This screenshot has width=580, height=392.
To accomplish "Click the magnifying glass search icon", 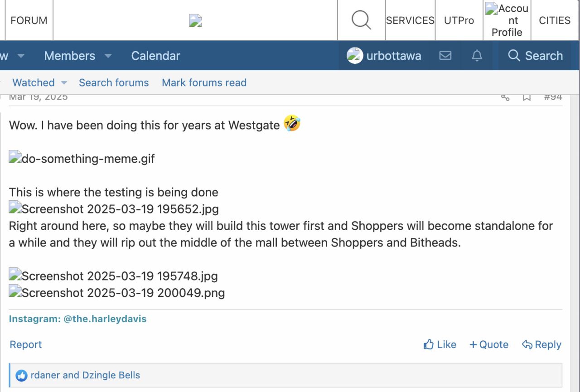I will click(x=361, y=20).
